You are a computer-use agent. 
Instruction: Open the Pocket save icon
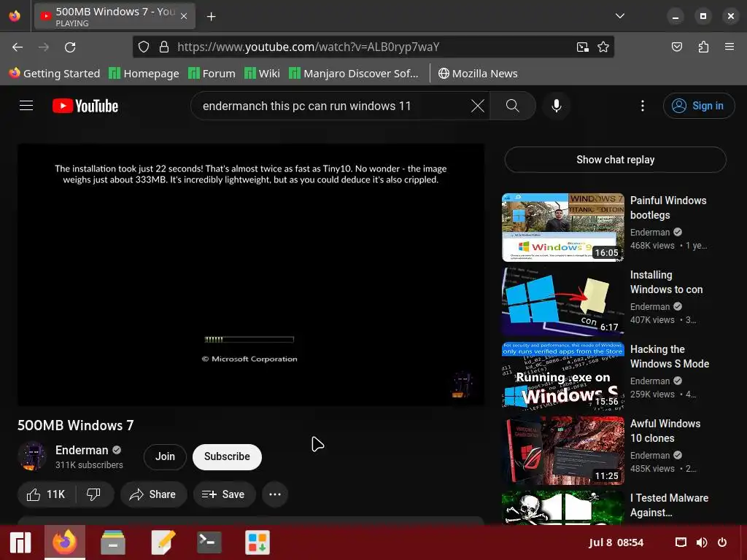tap(676, 47)
